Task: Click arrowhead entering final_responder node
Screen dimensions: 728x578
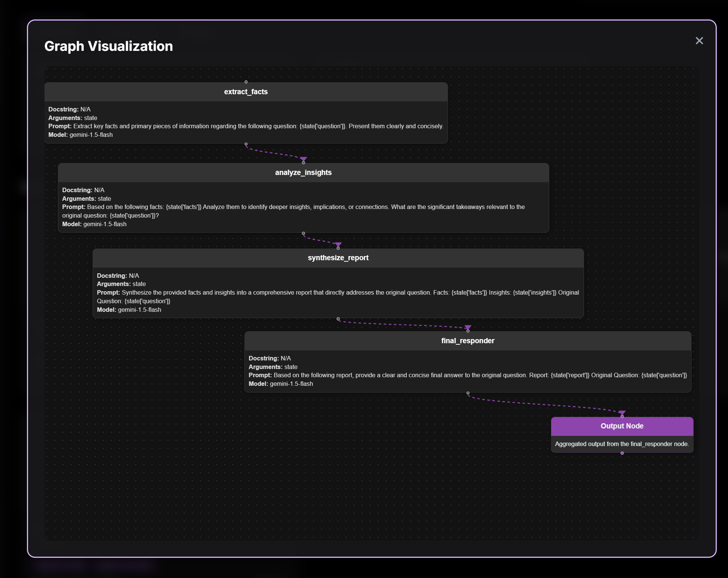Action: point(468,328)
